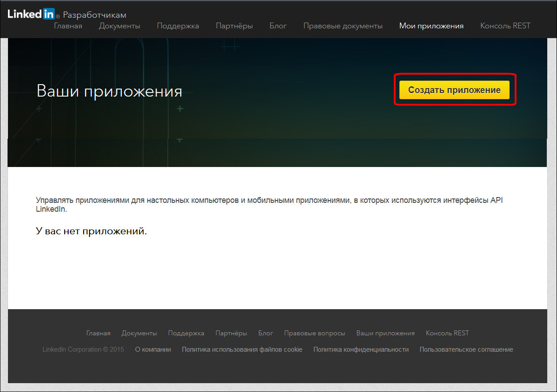Image resolution: width=557 pixels, height=392 pixels.
Task: Open Политика конфиденциальности footer link
Action: [361, 349]
